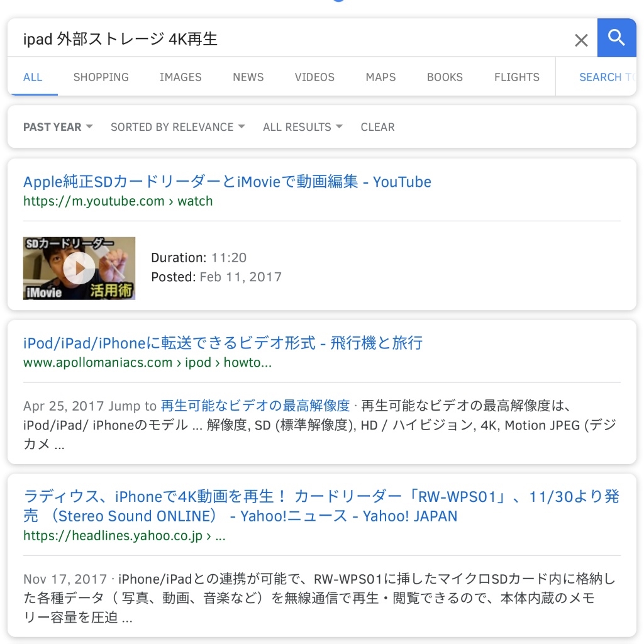
Task: Click the blue search magnifier button
Action: click(616, 37)
